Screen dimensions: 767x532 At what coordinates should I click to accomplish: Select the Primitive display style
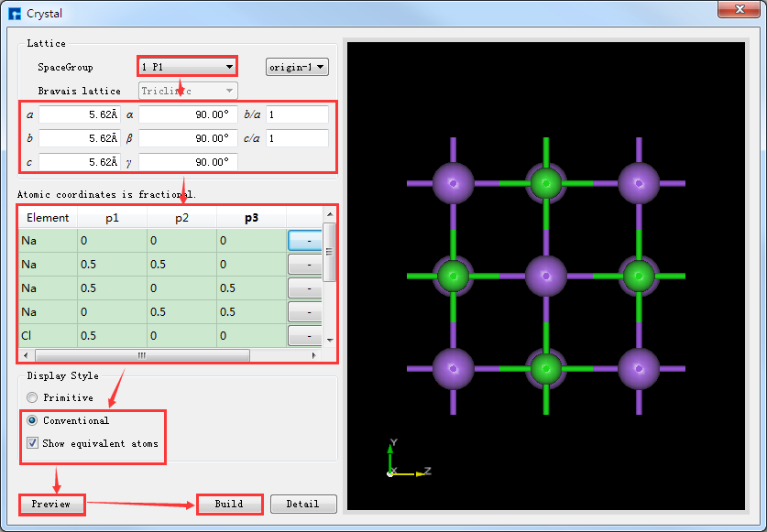[32, 397]
